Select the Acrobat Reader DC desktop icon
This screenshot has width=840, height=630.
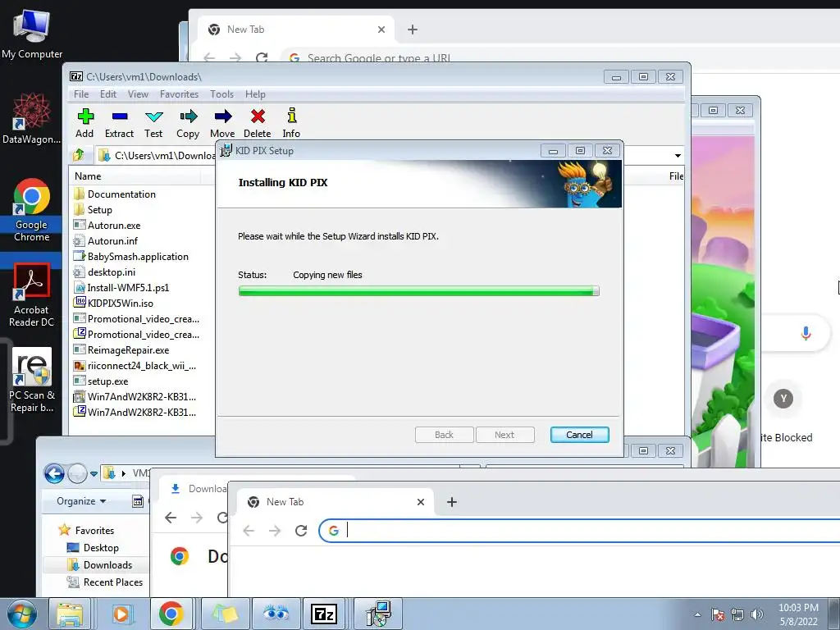coord(32,295)
